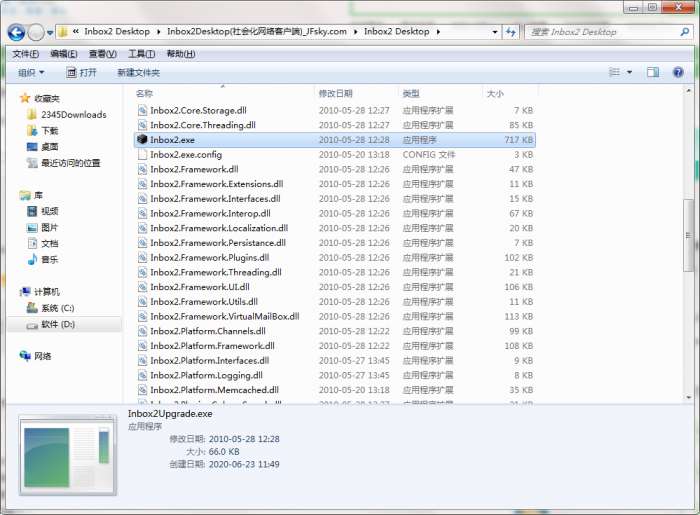Open the 工具(T) menu
Image resolution: width=700 pixels, height=515 pixels.
pyautogui.click(x=142, y=54)
